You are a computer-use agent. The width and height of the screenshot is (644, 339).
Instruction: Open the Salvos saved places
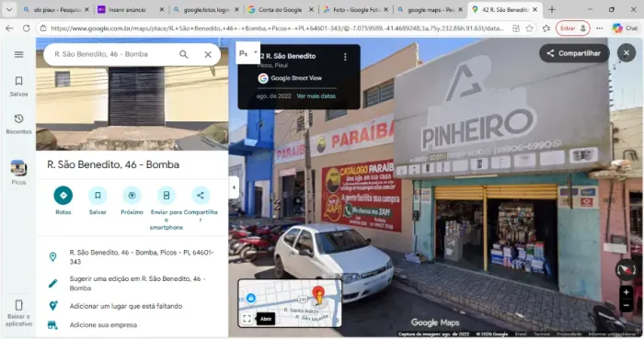tap(19, 86)
